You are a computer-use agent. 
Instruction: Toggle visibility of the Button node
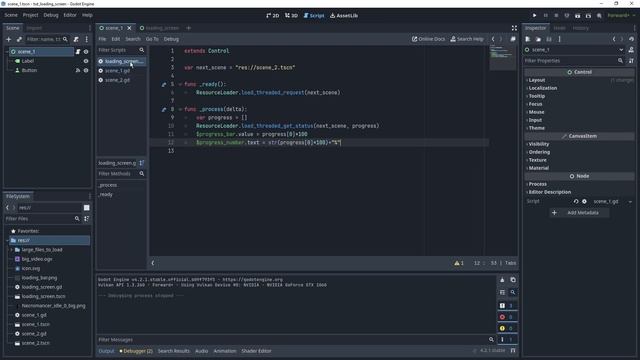(x=86, y=70)
